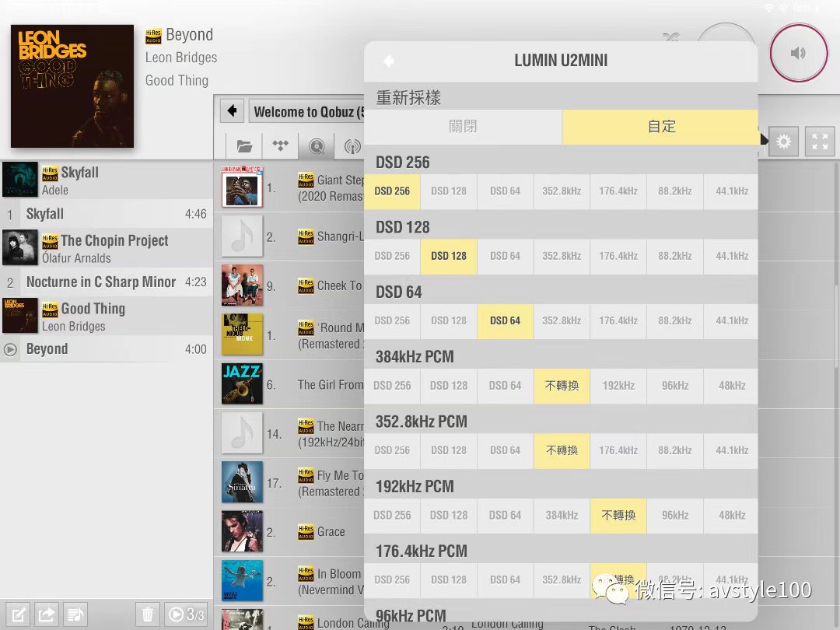Toggle fullscreen with the expand arrows icon
Screen dimensions: 840x630
[820, 142]
